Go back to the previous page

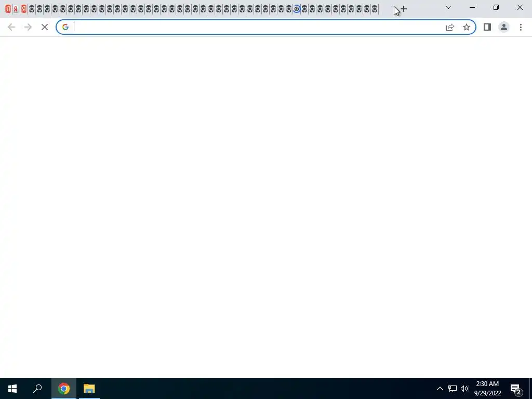pos(11,27)
